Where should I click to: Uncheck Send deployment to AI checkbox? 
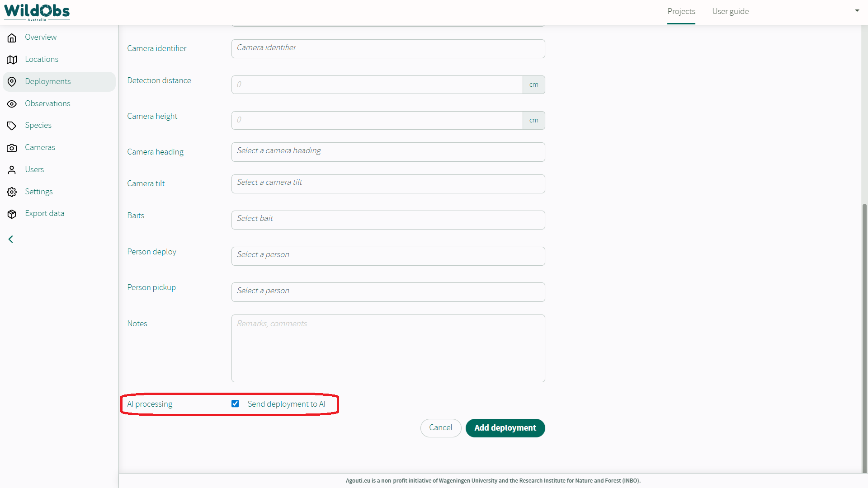point(235,404)
